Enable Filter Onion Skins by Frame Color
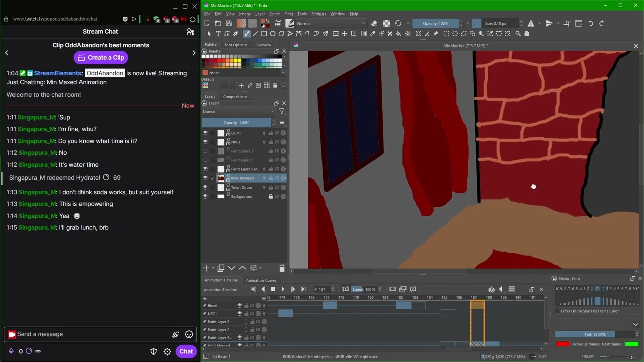This screenshot has width=644, height=362. (557, 311)
